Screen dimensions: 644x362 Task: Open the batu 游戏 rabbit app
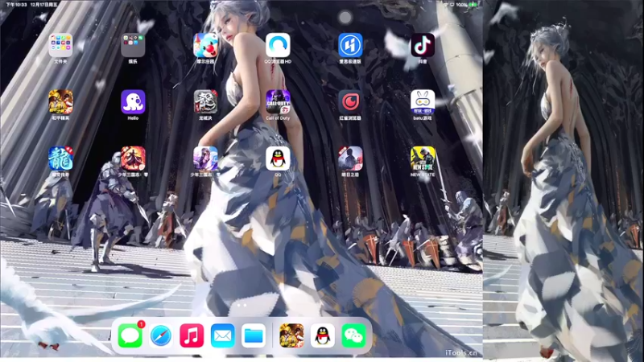tap(423, 102)
